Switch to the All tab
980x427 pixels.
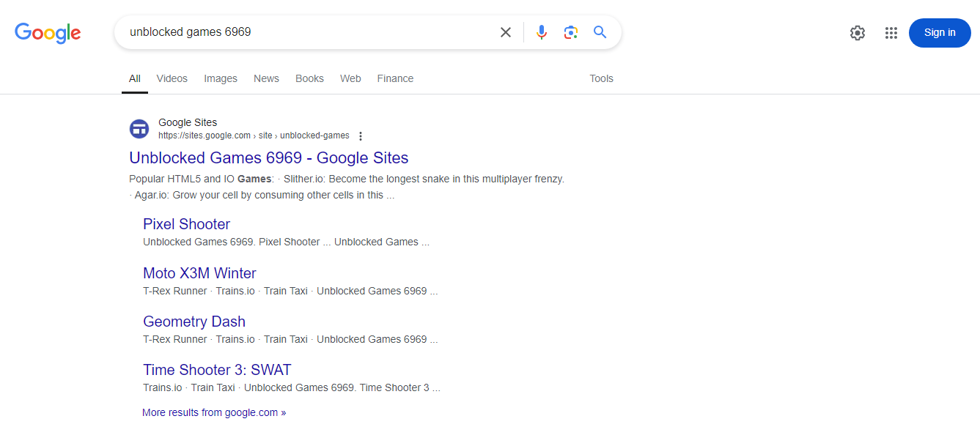135,78
